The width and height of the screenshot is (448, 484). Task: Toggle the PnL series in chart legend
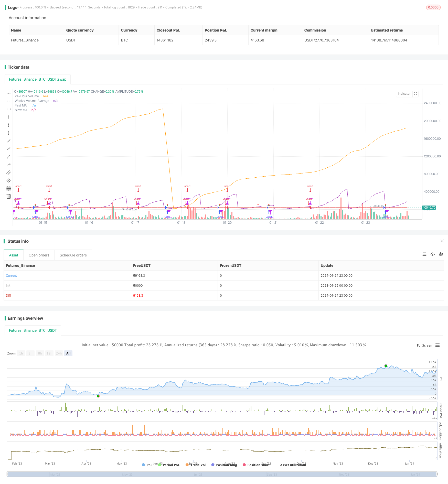(147, 465)
